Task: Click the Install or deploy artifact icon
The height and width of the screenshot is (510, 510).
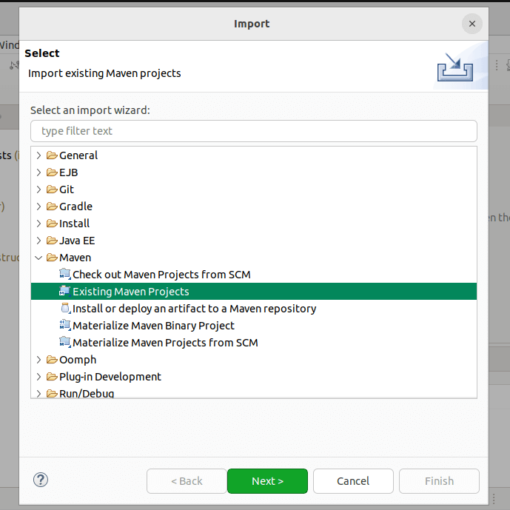Action: tap(65, 308)
